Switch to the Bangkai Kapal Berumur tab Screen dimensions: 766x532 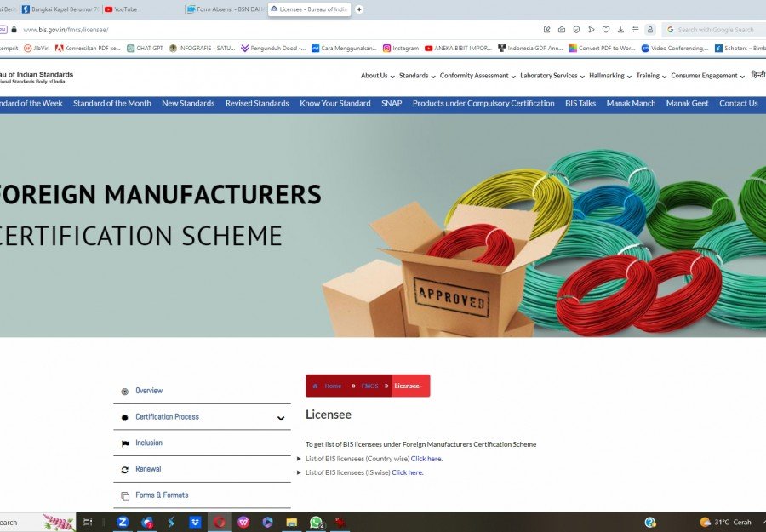60,9
